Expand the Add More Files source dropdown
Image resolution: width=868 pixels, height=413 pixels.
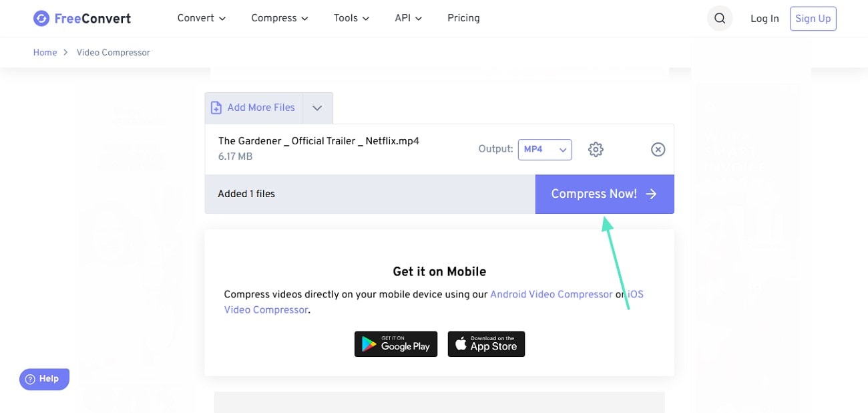(x=317, y=108)
